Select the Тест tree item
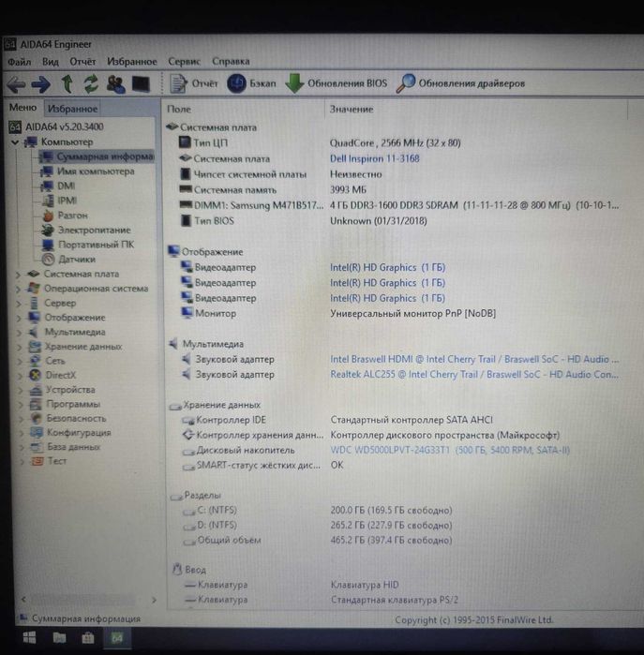The width and height of the screenshot is (644, 655). point(50,461)
